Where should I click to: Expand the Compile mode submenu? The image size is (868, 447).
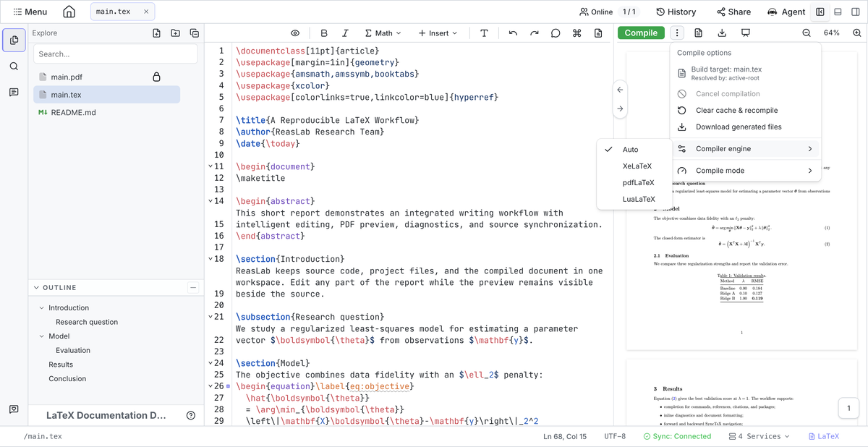745,171
